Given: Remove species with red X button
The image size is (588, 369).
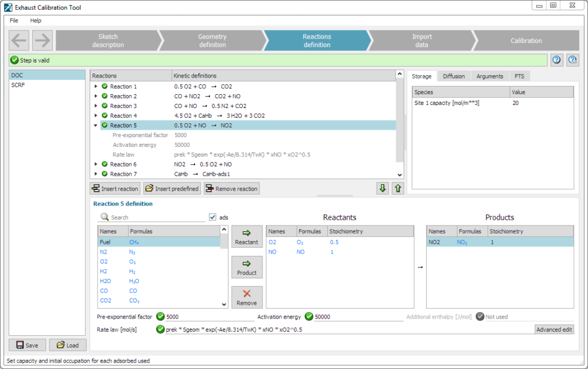Looking at the screenshot, I should click(x=247, y=297).
